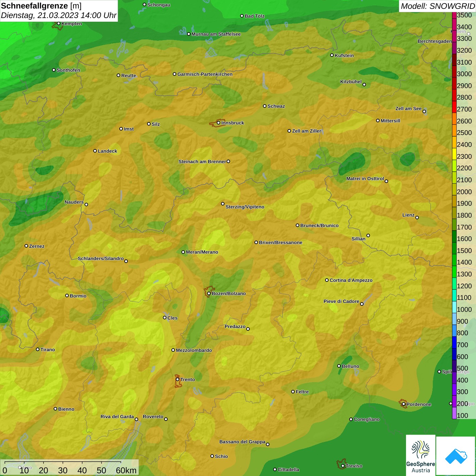Pick the light purple swatch beside 100
Image resolution: width=476 pixels, height=476 pixels.
pos(454,413)
